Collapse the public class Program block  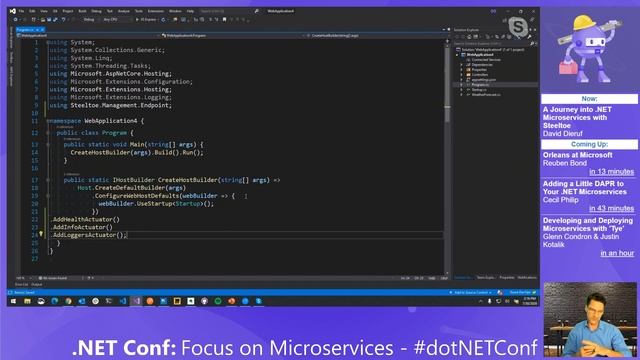pos(48,133)
